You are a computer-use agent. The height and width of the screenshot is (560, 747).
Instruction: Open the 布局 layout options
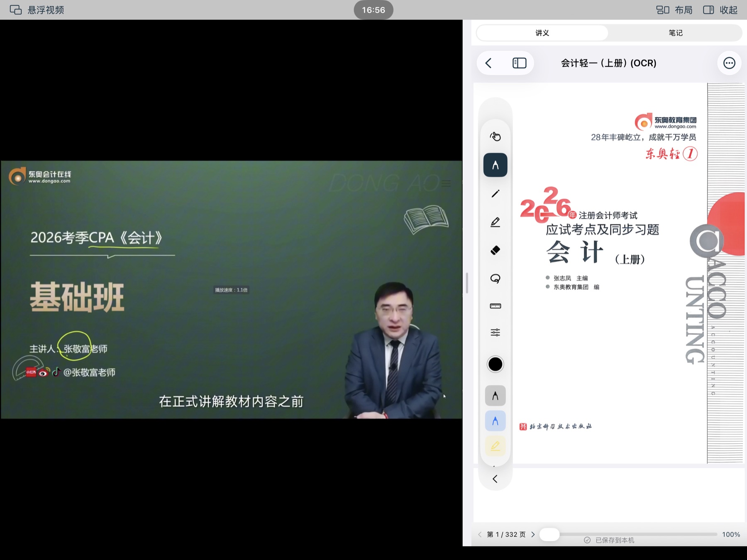pos(674,10)
